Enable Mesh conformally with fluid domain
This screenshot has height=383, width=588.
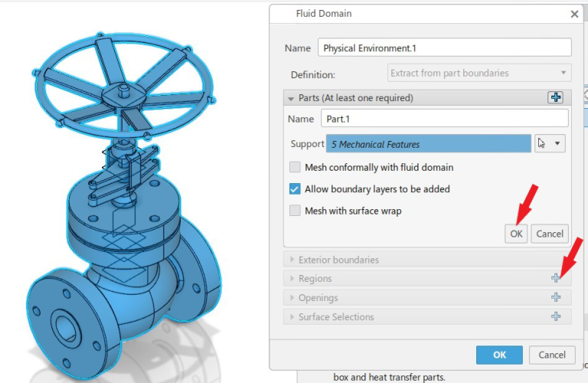tap(295, 167)
